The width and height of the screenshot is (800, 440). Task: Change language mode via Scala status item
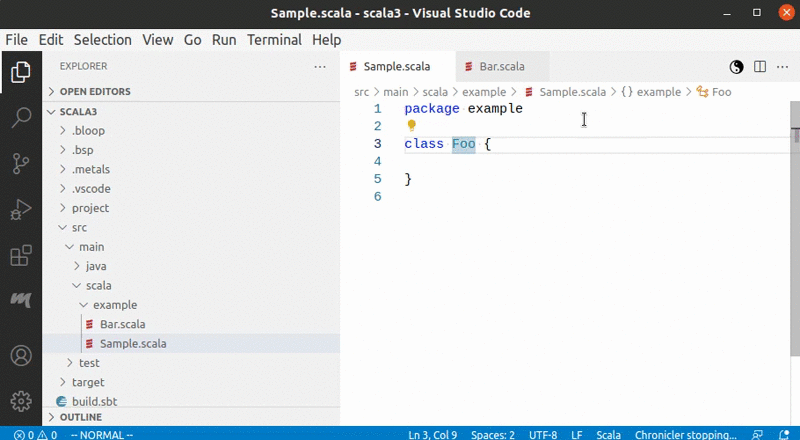pyautogui.click(x=609, y=435)
